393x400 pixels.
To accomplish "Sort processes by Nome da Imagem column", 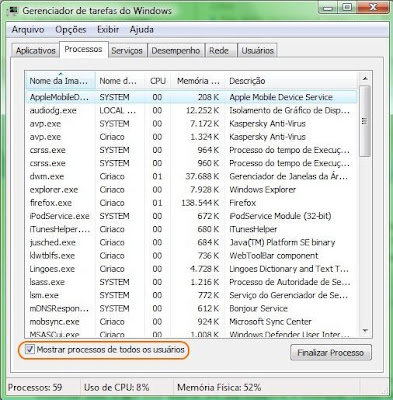I will pyautogui.click(x=60, y=81).
